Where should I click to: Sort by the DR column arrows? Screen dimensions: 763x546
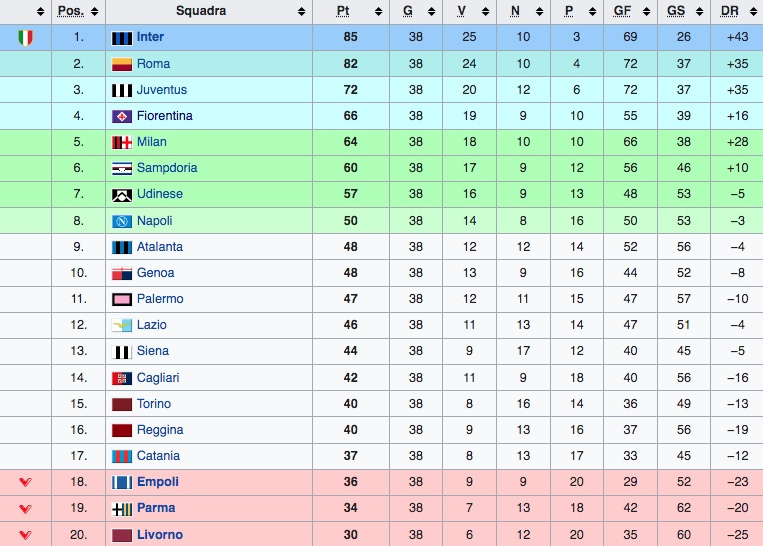click(753, 12)
